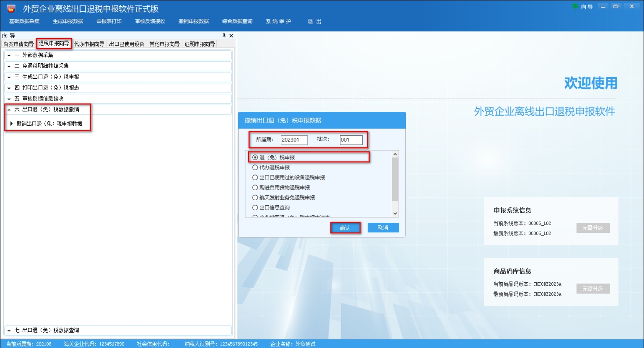Click inside the 所属期 input field
Screen dimensions: 644x348
point(293,140)
